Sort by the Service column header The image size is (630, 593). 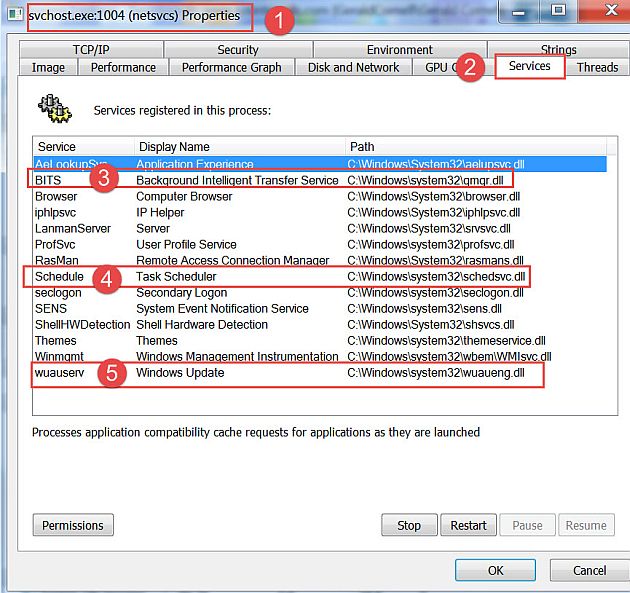tap(84, 147)
